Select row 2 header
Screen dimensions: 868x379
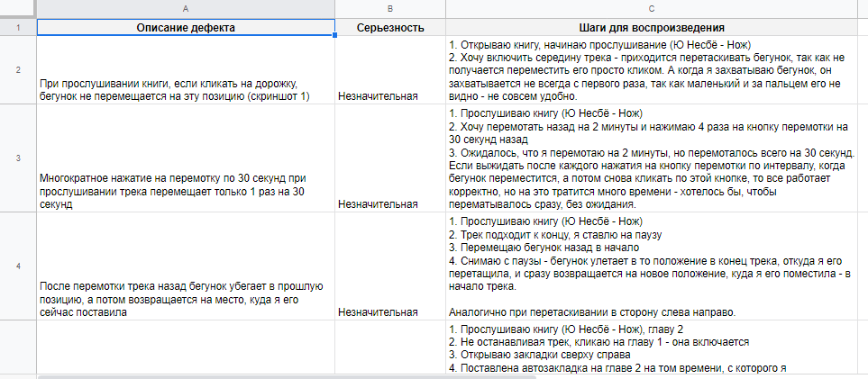click(18, 69)
